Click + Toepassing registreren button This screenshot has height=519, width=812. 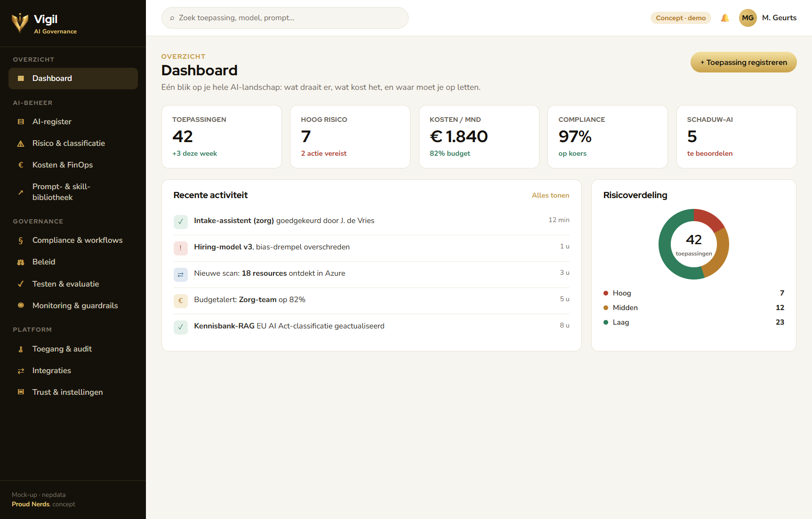743,62
